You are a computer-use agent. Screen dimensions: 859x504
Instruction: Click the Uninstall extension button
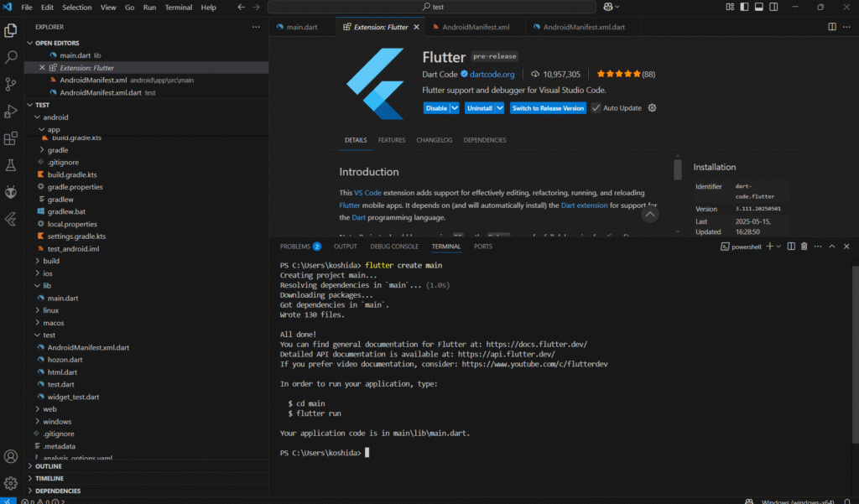click(x=480, y=108)
